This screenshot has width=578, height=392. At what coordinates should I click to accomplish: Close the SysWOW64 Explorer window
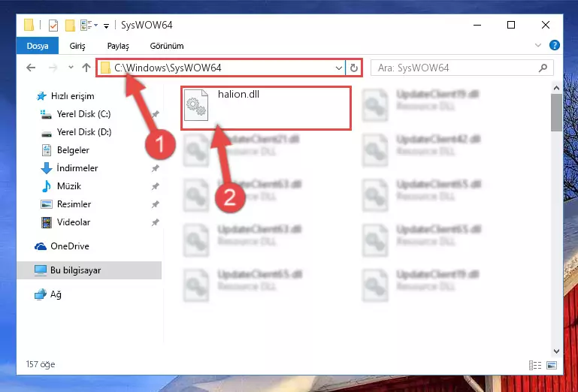point(546,25)
